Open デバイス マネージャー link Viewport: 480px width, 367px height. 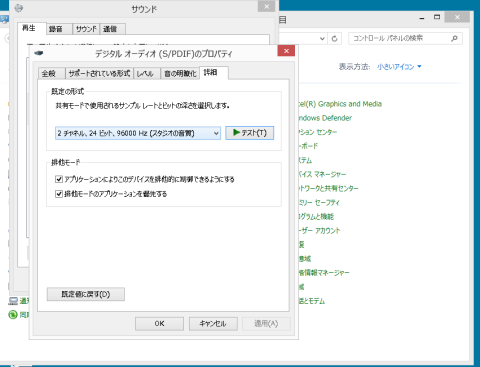[322, 174]
